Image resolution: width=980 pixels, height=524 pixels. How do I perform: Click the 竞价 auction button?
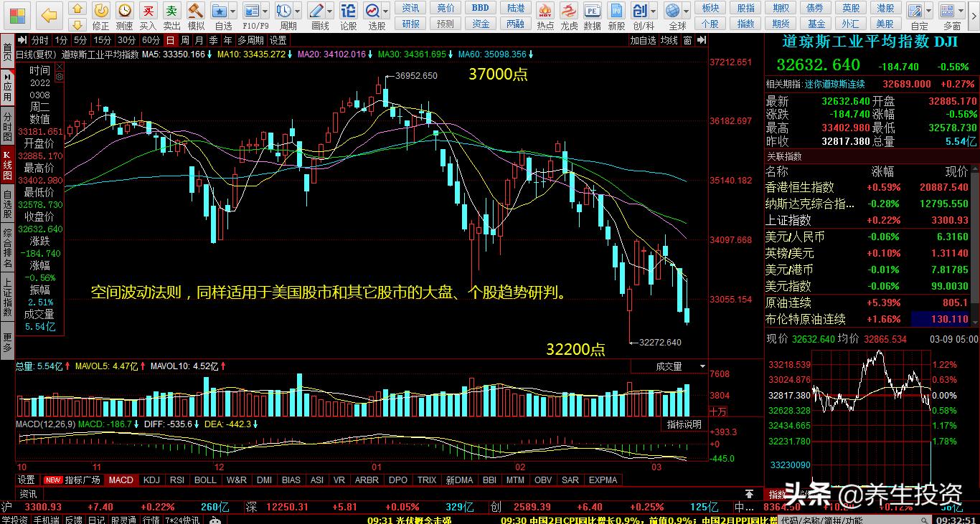coord(446,8)
